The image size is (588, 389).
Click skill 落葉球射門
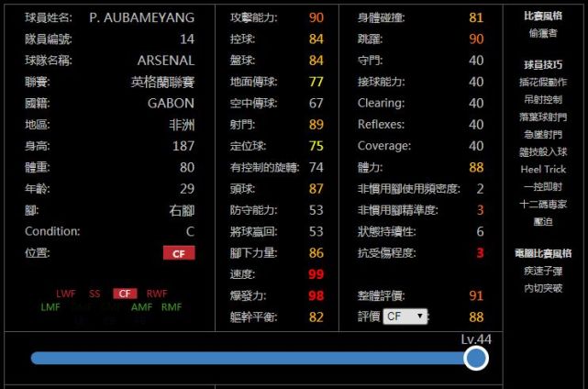click(543, 117)
